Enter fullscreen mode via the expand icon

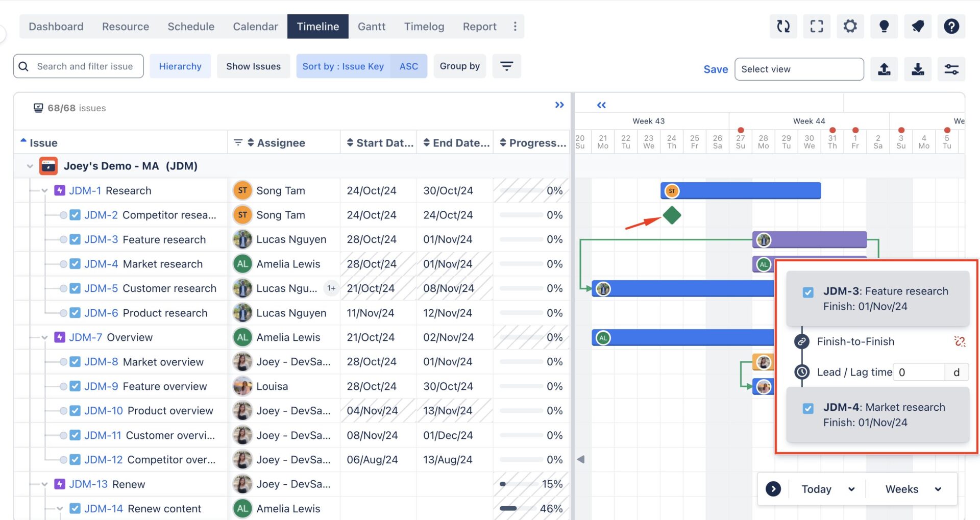point(817,26)
